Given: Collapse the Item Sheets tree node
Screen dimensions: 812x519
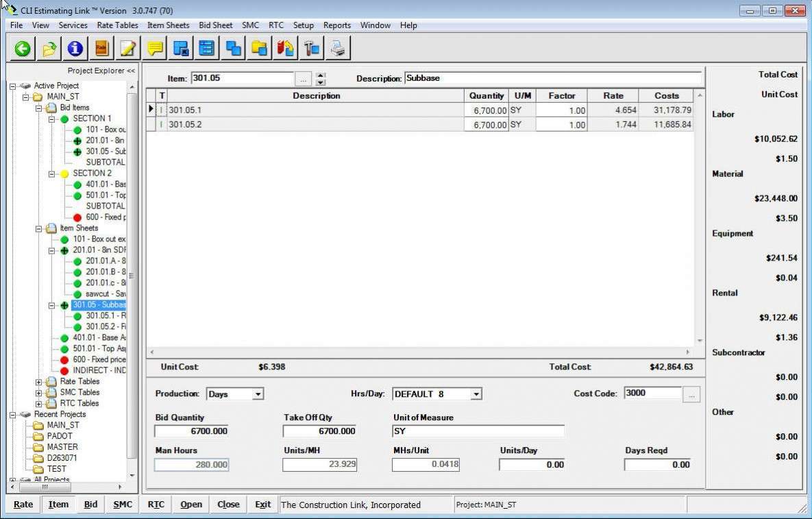Looking at the screenshot, I should click(38, 228).
